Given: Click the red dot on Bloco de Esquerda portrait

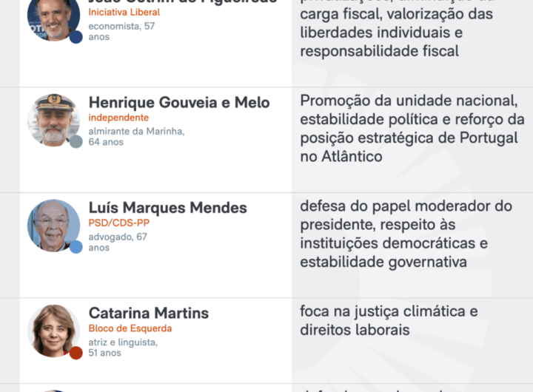Looking at the screenshot, I should click(76, 353).
